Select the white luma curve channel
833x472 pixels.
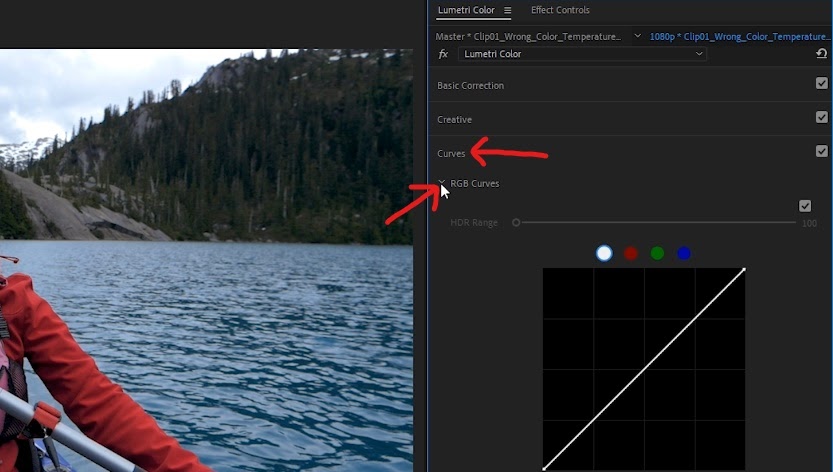pyautogui.click(x=604, y=253)
